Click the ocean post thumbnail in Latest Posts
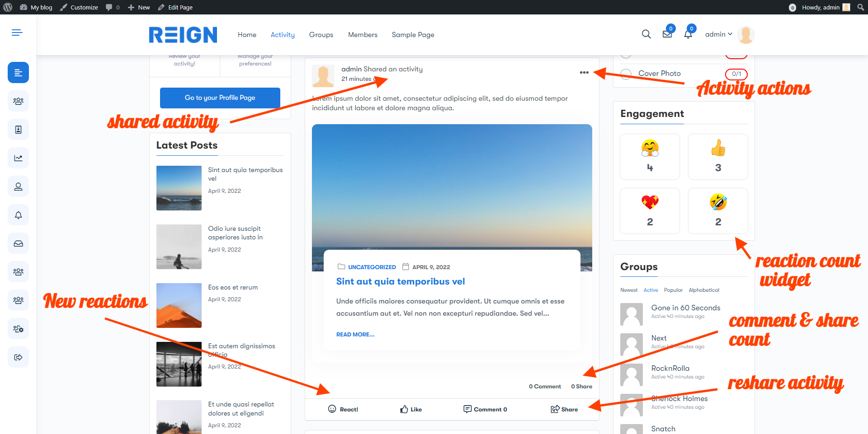 tap(179, 188)
